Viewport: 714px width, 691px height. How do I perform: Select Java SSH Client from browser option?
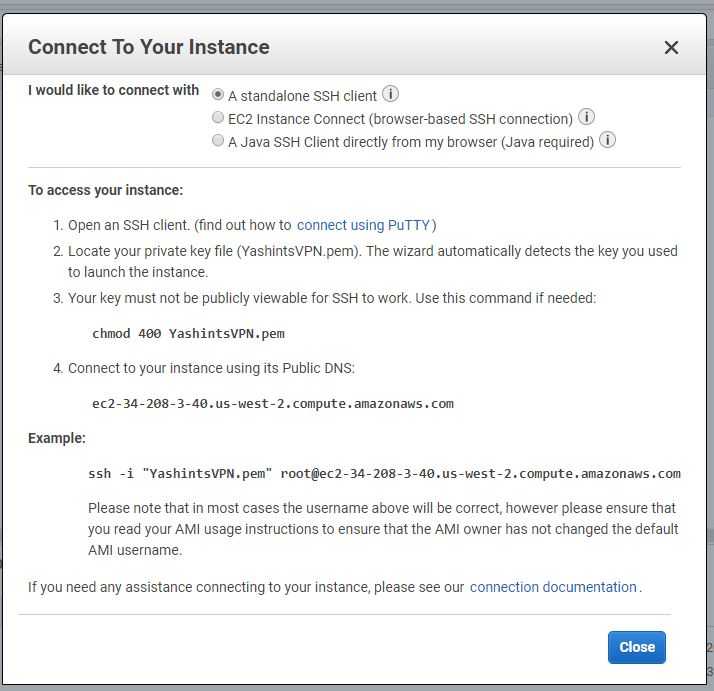(x=218, y=141)
